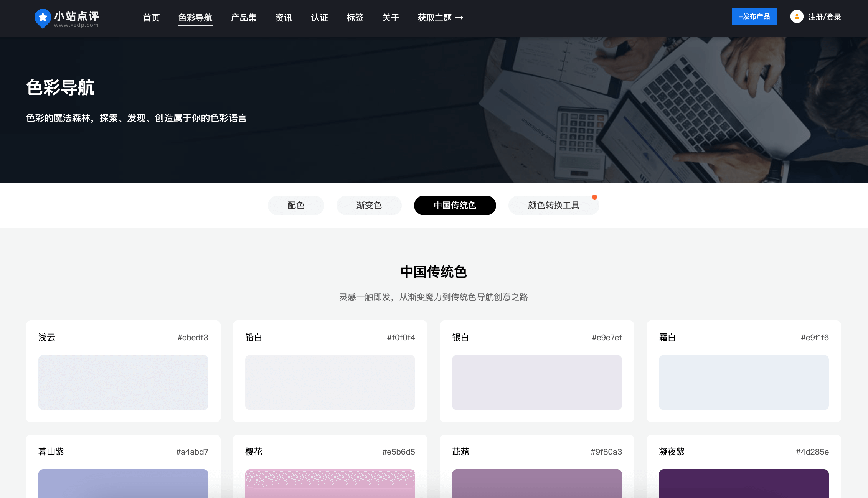Screen dimensions: 868x498
Task: Open the 注册/登录 link
Action: pyautogui.click(x=825, y=17)
